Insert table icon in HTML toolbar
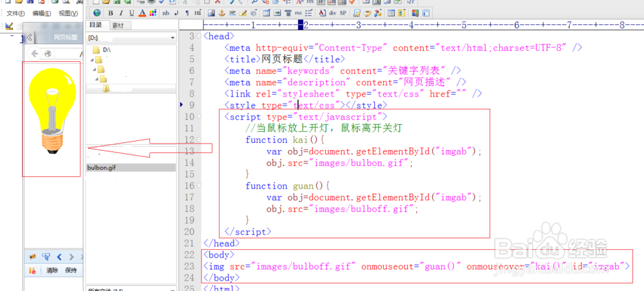This screenshot has height=291, width=644. [x=267, y=13]
